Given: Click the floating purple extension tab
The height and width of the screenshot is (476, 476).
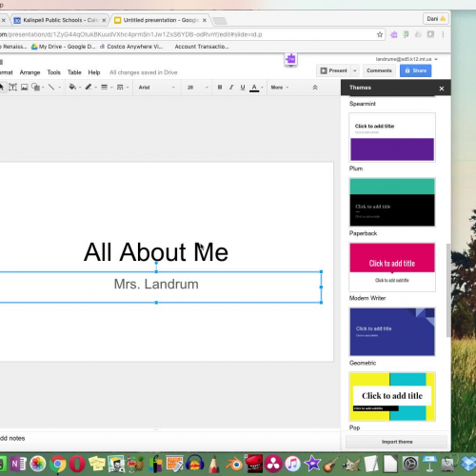Looking at the screenshot, I should 290,59.
